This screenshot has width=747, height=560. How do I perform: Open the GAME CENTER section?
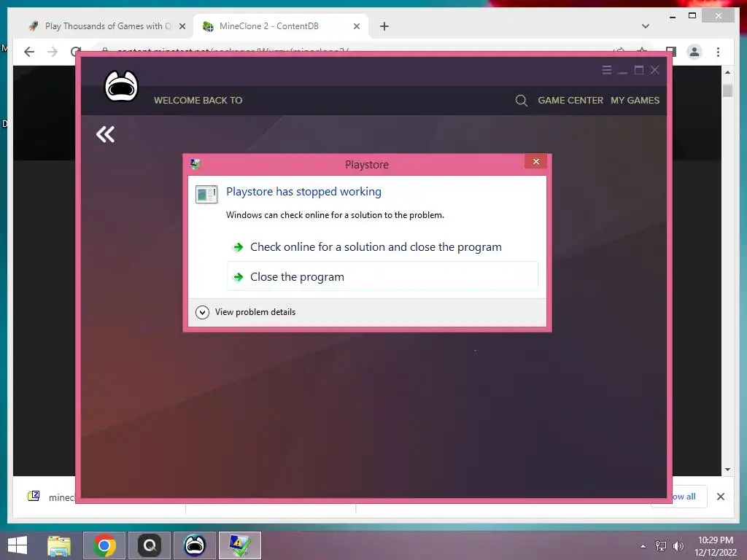pos(570,101)
